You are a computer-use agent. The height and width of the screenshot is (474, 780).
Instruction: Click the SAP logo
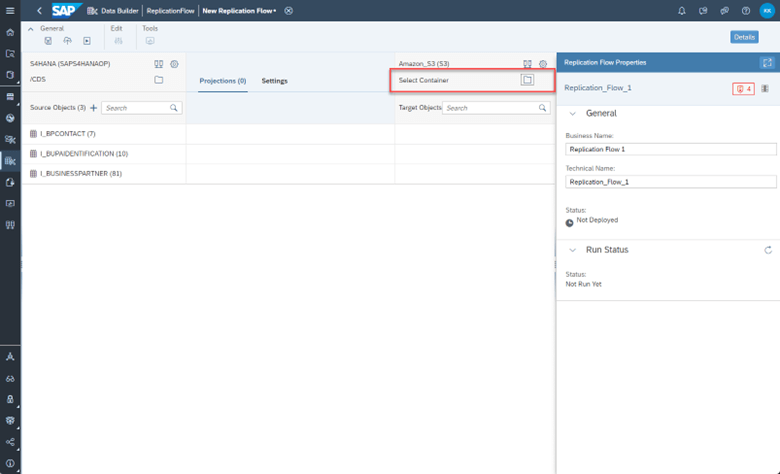(66, 10)
